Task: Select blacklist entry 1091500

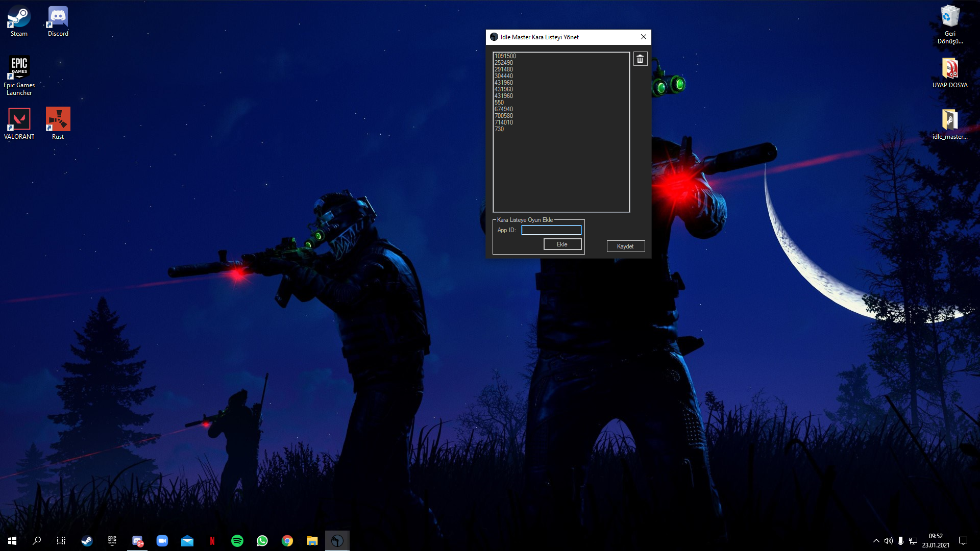Action: tap(505, 56)
